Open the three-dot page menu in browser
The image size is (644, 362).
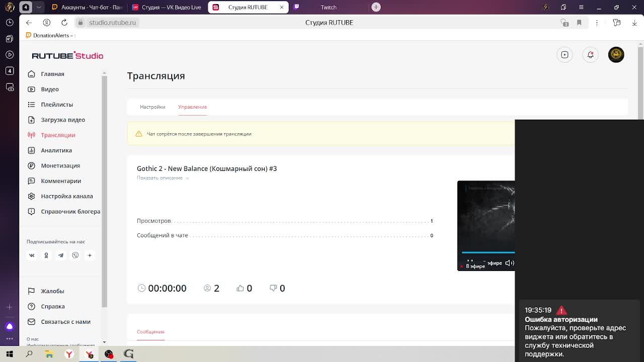(597, 23)
